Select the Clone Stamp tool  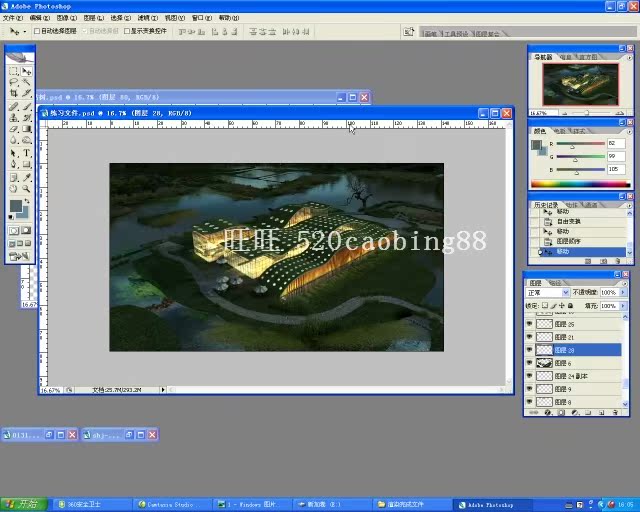pyautogui.click(x=13, y=118)
